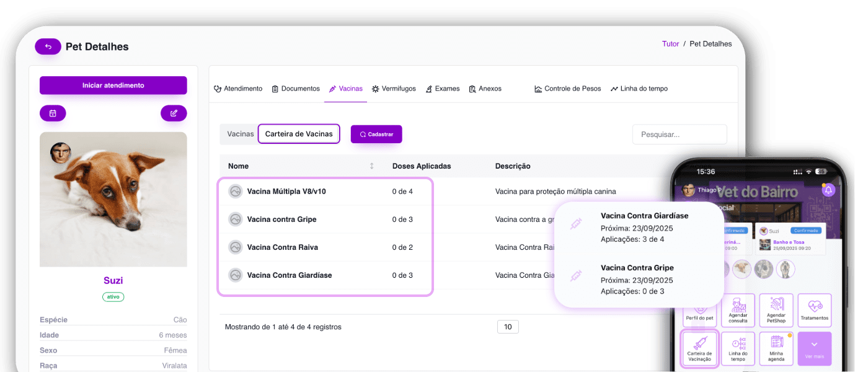The width and height of the screenshot is (868, 372).
Task: Select the Carteira de Vacinas toggle
Action: pyautogui.click(x=299, y=134)
